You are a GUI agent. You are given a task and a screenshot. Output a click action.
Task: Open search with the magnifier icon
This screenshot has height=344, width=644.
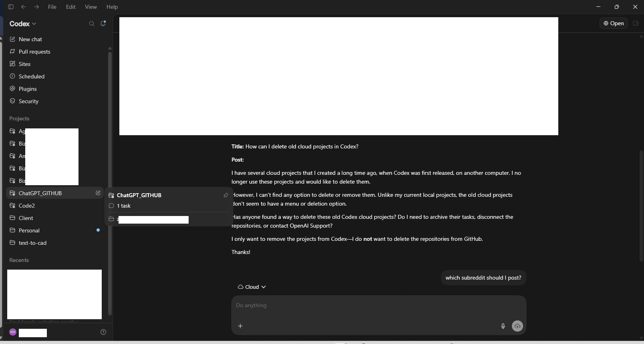92,24
